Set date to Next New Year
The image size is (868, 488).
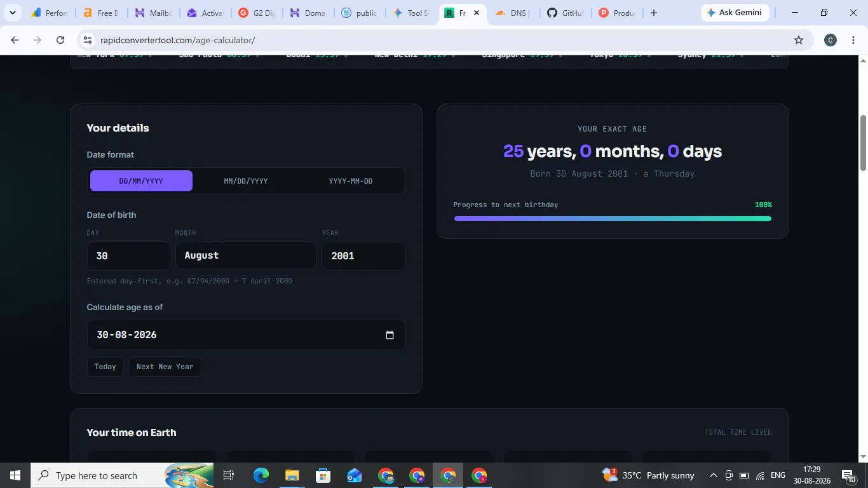pos(165,367)
